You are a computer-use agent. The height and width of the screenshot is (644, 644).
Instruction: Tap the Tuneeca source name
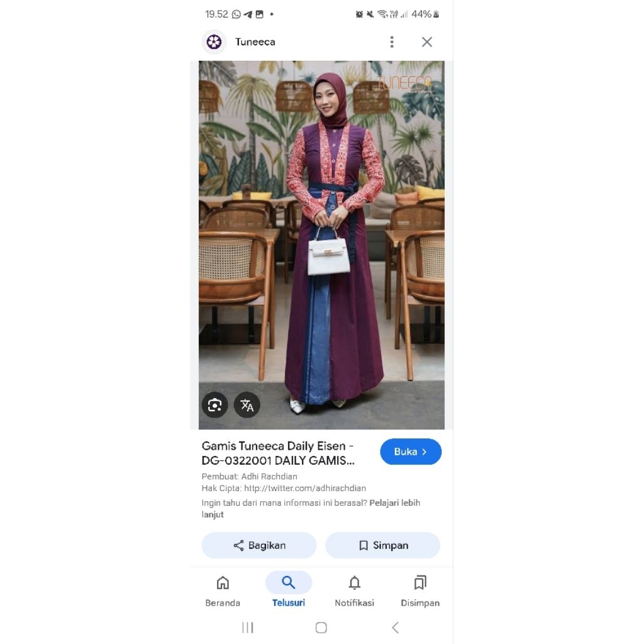pyautogui.click(x=255, y=42)
